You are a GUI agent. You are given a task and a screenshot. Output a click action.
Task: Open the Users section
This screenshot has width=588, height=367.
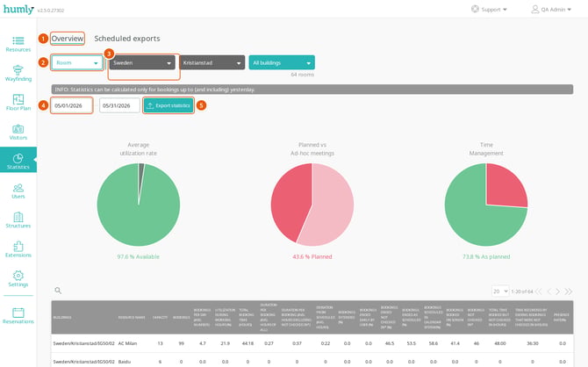[18, 191]
